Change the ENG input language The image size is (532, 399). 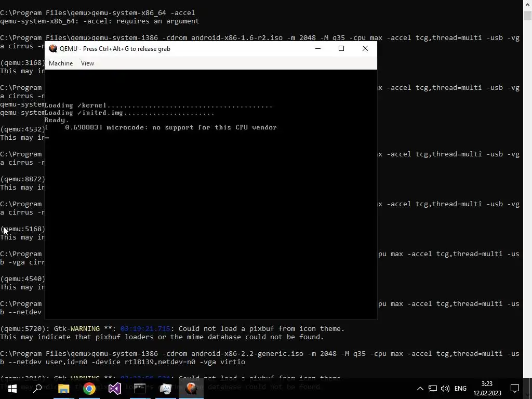click(460, 389)
